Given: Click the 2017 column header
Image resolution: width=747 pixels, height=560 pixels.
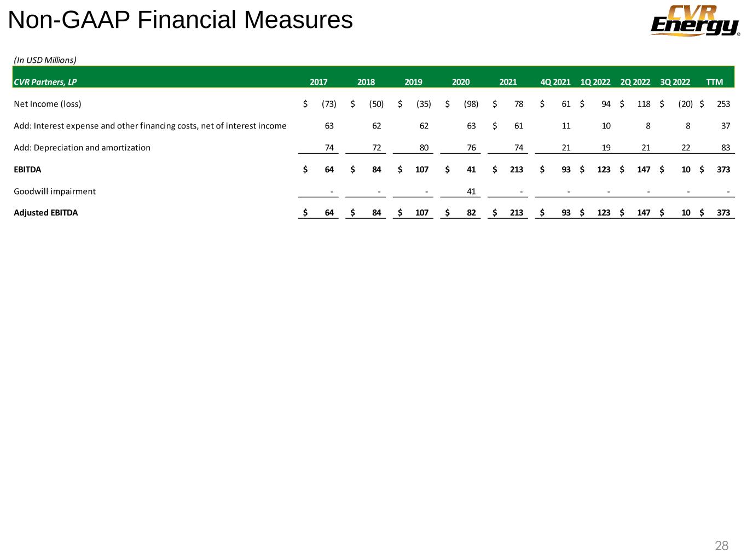Looking at the screenshot, I should click(x=319, y=82).
